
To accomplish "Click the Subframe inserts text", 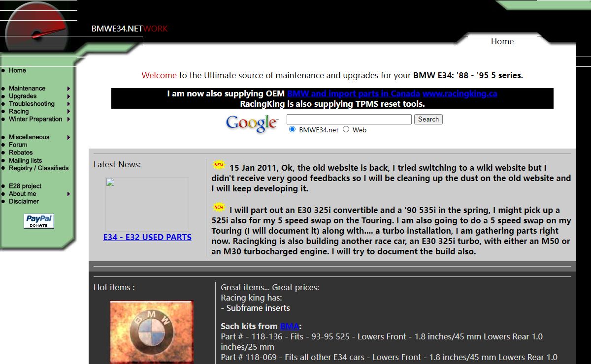I will click(258, 308).
